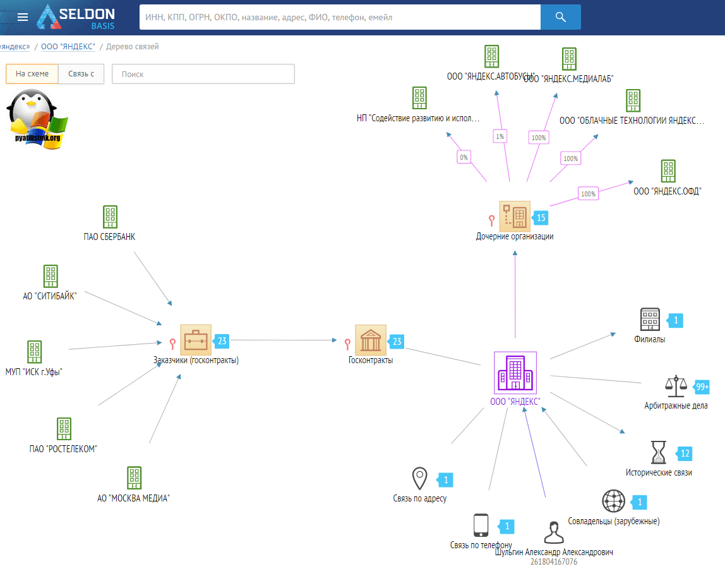Click the magnifier search button
Image resolution: width=725 pixels, height=588 pixels.
(560, 17)
